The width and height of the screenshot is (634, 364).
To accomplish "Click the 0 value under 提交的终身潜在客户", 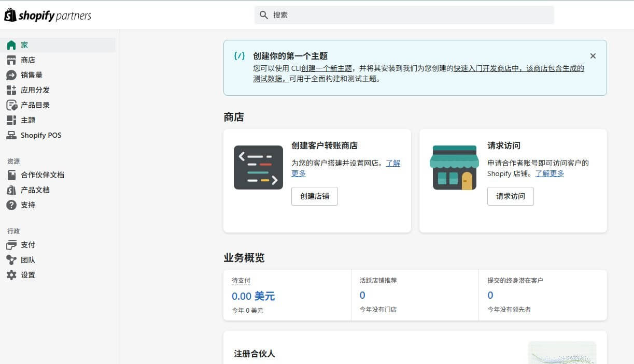I will click(490, 295).
